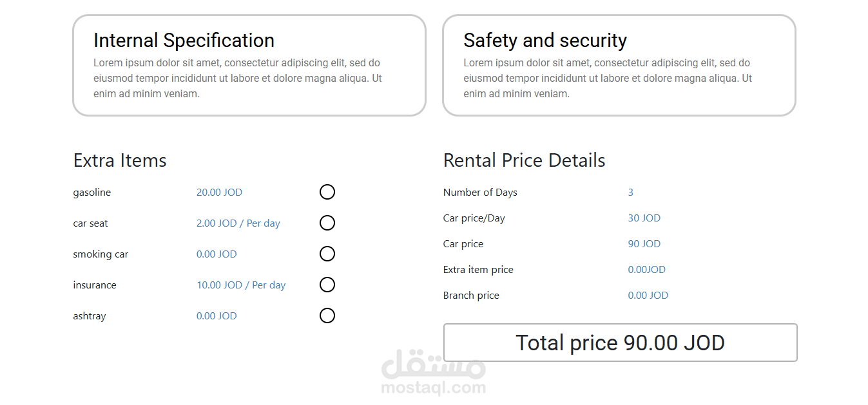Click the 2.00 JOD / Per day price
The image size is (868, 405).
(238, 223)
